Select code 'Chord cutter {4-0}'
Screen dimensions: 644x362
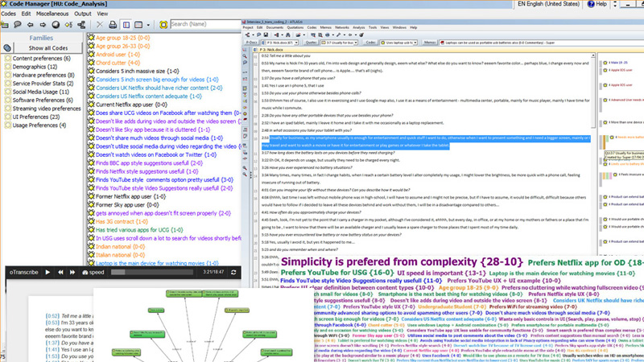point(118,63)
